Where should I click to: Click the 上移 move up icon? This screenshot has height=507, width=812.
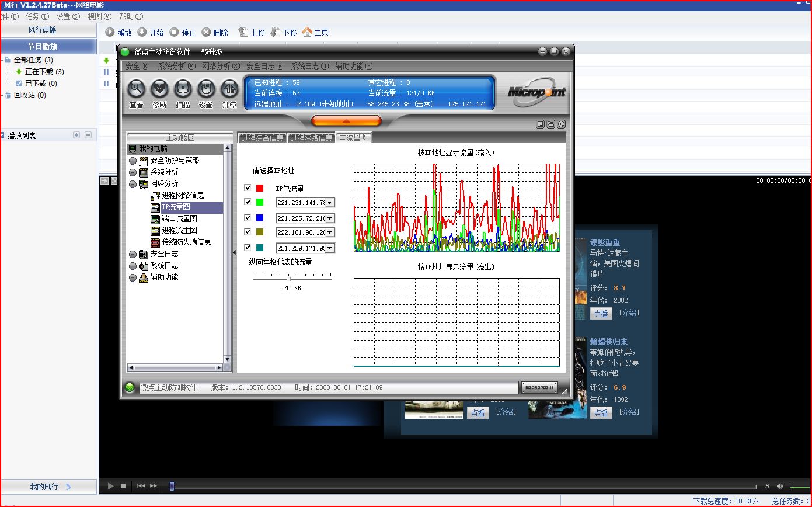click(243, 33)
